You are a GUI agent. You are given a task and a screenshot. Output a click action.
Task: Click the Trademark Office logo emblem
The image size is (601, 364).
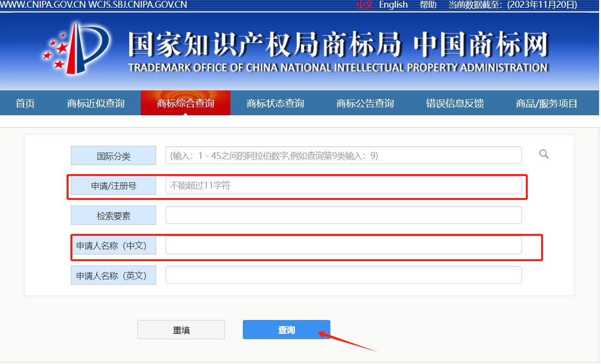(78, 48)
